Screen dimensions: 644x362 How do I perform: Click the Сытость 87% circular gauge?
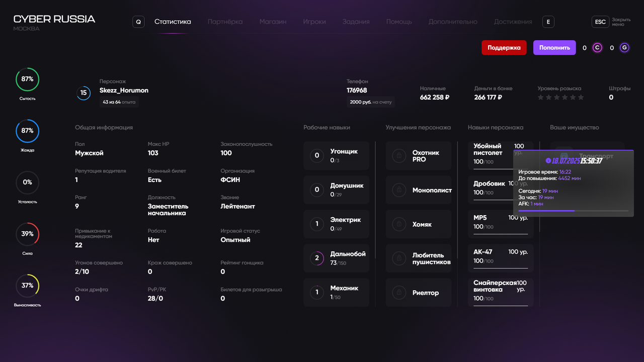tap(27, 79)
